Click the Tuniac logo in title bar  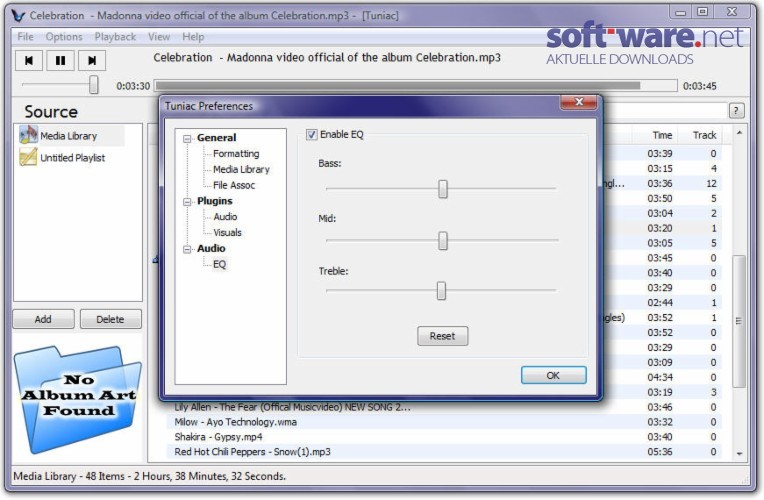pyautogui.click(x=19, y=16)
